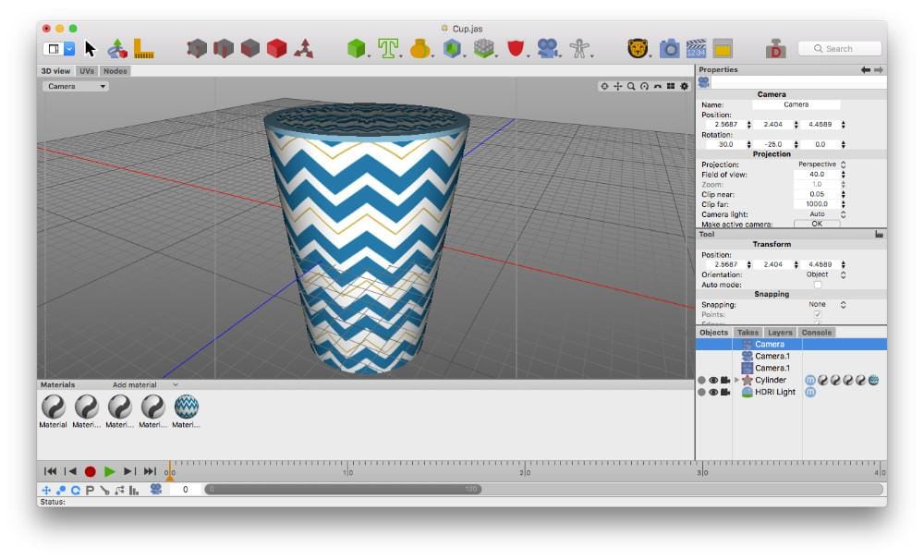
Task: Click the Make active camera OK button
Action: pyautogui.click(x=817, y=224)
